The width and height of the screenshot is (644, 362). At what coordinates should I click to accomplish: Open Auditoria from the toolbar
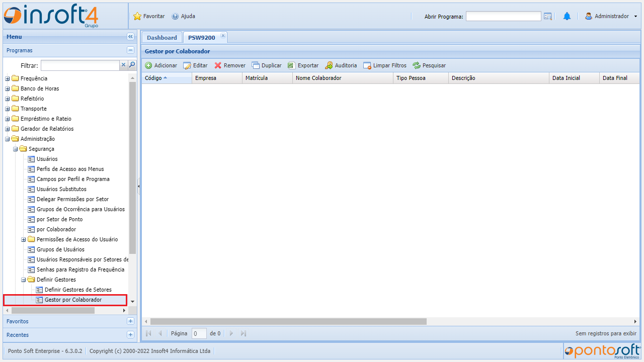tap(329, 65)
